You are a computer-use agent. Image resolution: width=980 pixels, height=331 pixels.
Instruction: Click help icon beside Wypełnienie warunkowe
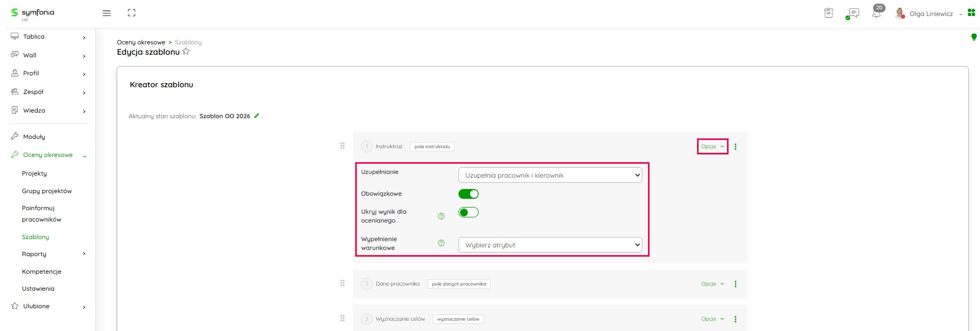[441, 243]
